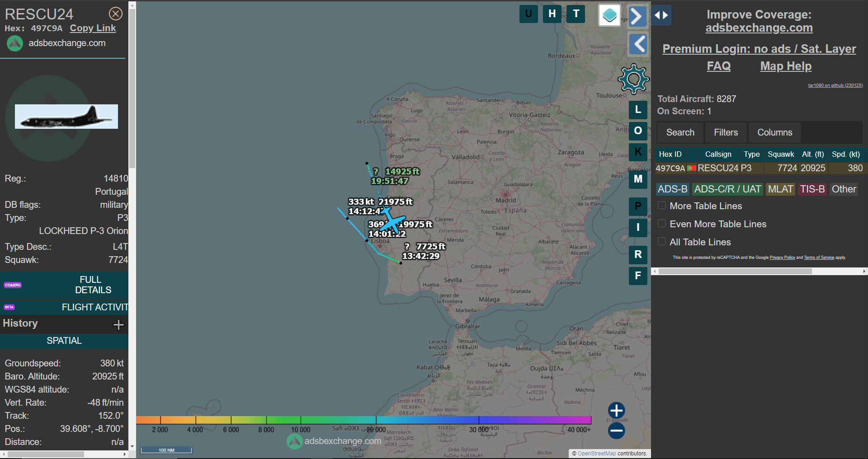Toggle Other source filter
Screen dimensions: 868x459
[844, 189]
